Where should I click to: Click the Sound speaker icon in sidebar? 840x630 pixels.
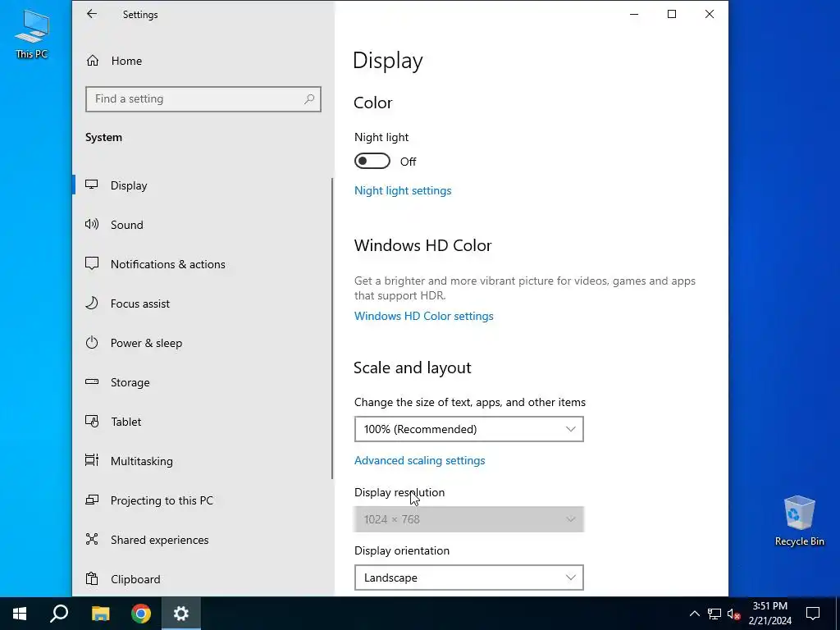tap(92, 224)
